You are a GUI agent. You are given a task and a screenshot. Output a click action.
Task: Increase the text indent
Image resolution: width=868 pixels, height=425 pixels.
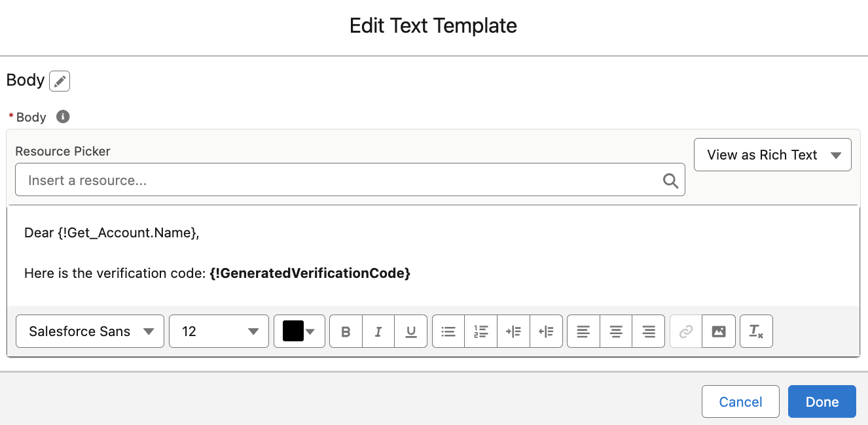[513, 331]
